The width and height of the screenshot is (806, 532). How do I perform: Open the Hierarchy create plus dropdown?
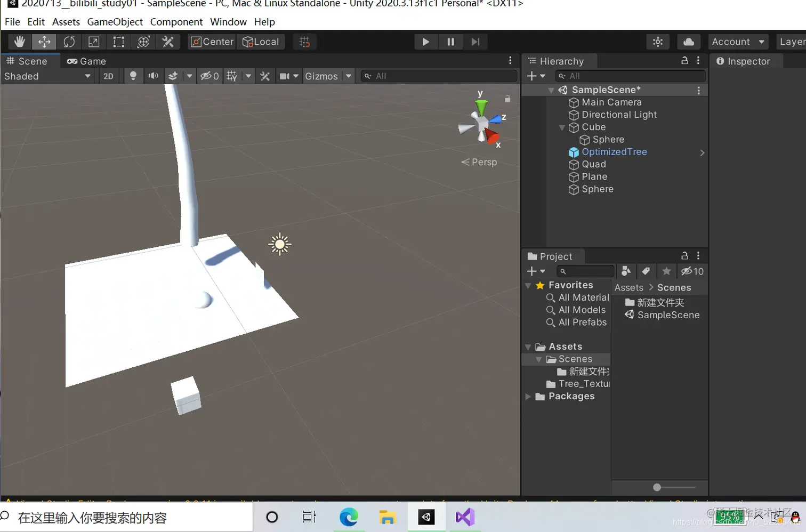point(536,76)
